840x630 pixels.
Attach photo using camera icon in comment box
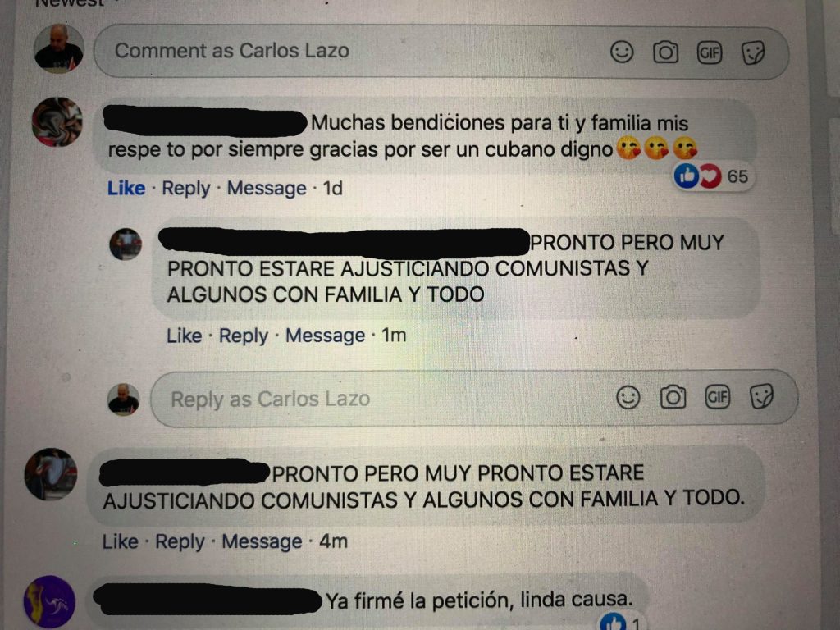tap(665, 52)
